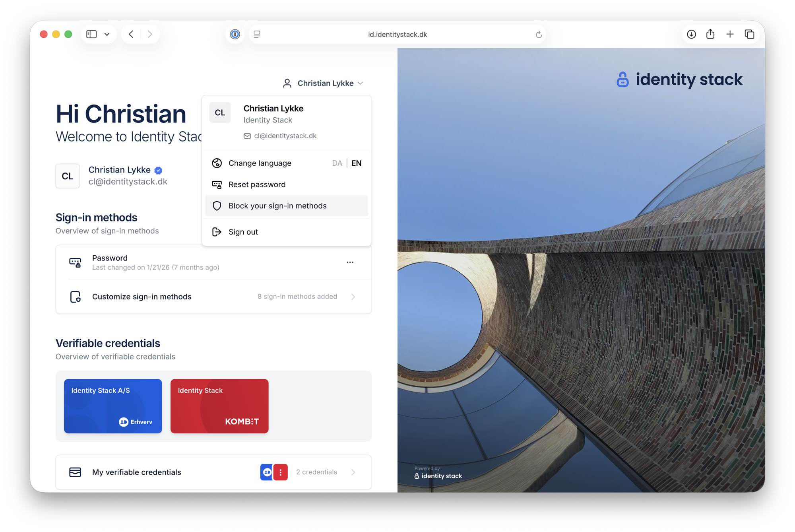Open the sidebar options chevron
Screen dimensions: 795x532
(107, 34)
